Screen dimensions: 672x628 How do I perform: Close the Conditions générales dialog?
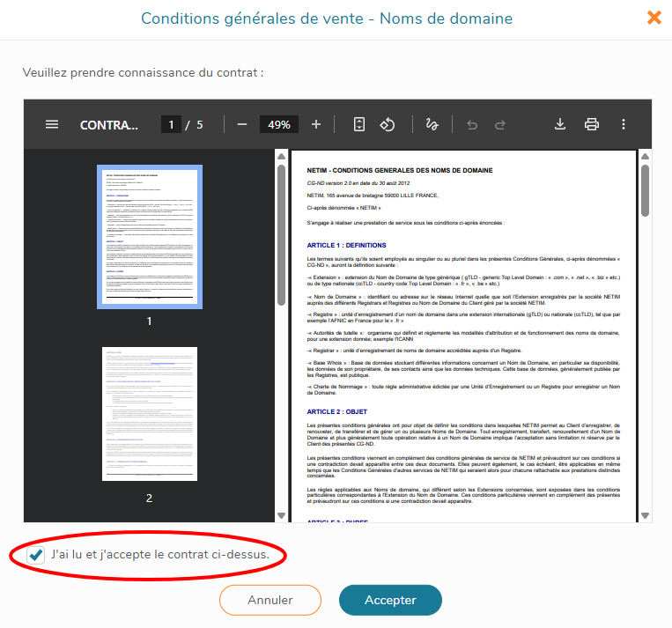pyautogui.click(x=654, y=18)
